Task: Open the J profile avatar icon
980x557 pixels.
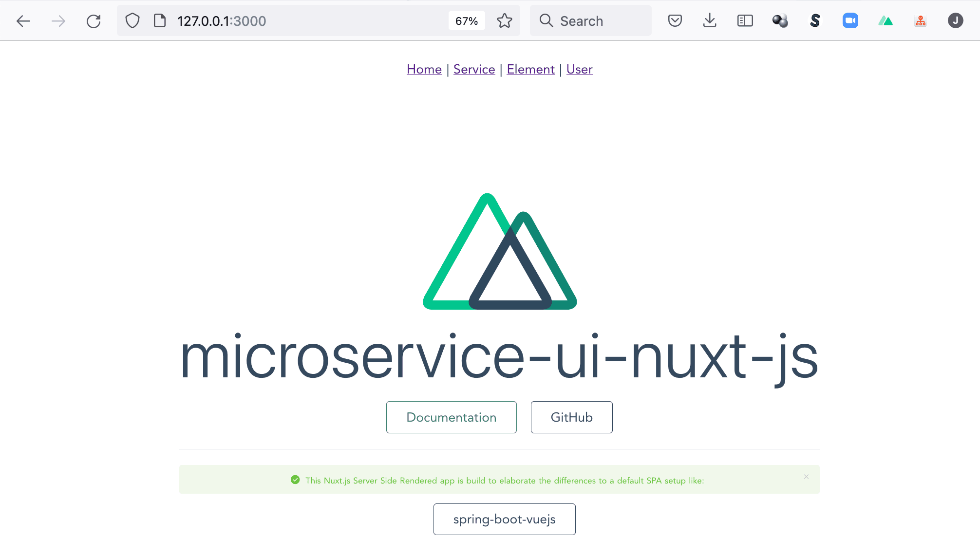Action: coord(956,21)
